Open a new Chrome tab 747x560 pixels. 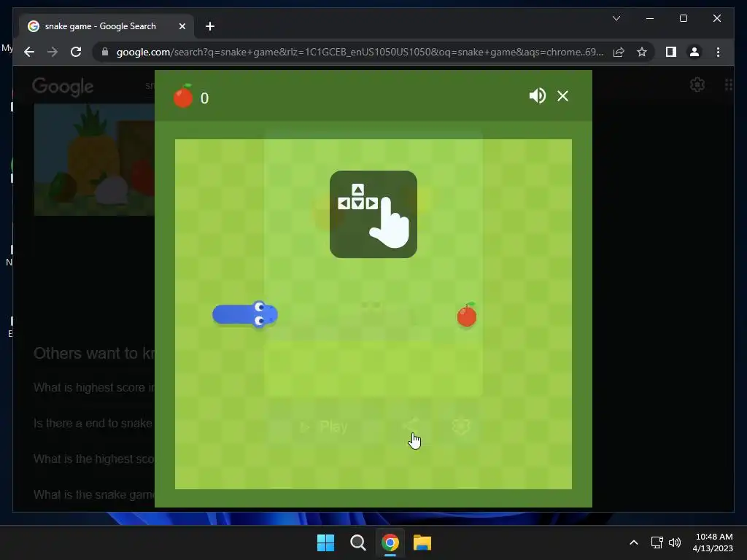tap(209, 26)
